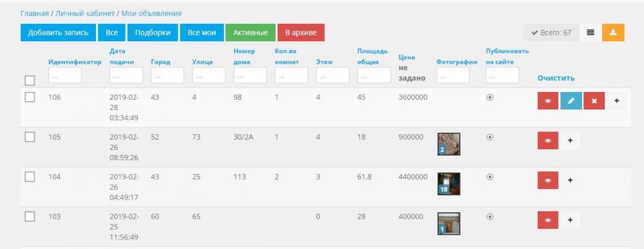Toggle the select-all checkbox in header
Screen dimensions: 644x249
[30, 80]
